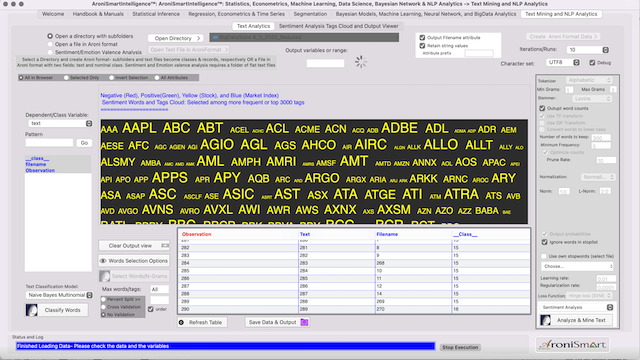
Task: Click Create Aroni Format Data button
Action: 563,37
